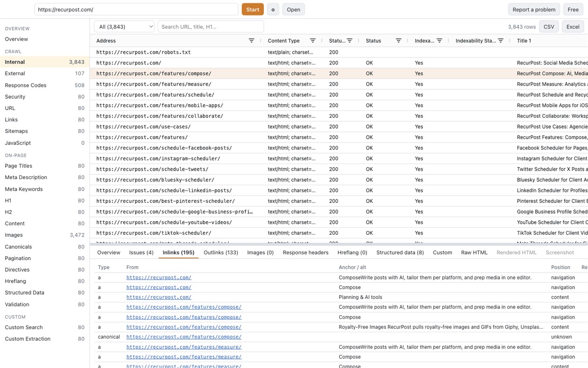
Task: Select the /bluesky-scheduler/ address row
Action: [x=339, y=180]
